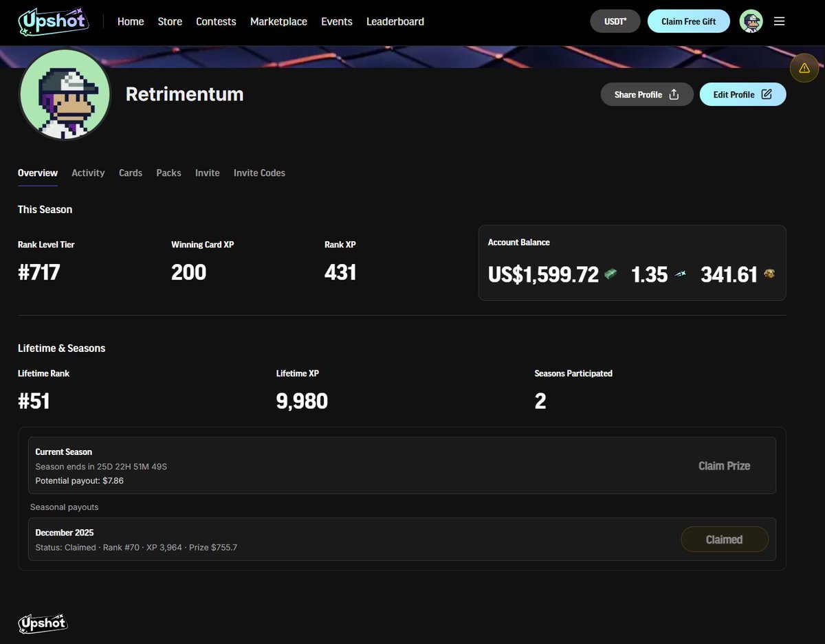Click the Lifetime XP value 9,980
Screen dimensions: 825x644
click(x=302, y=401)
